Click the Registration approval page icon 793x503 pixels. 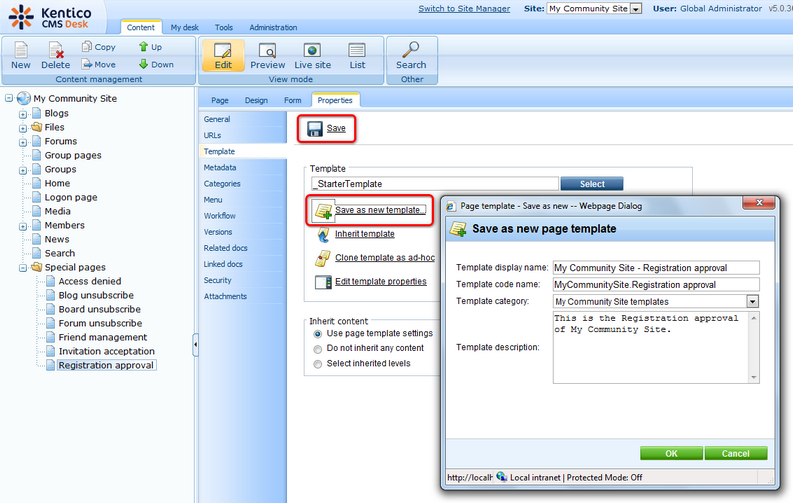[50, 365]
